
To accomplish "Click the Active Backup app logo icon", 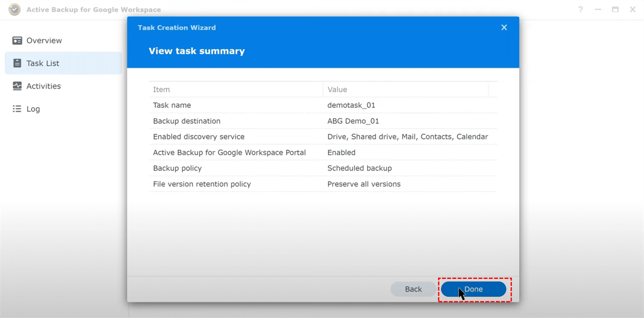I will tap(15, 10).
